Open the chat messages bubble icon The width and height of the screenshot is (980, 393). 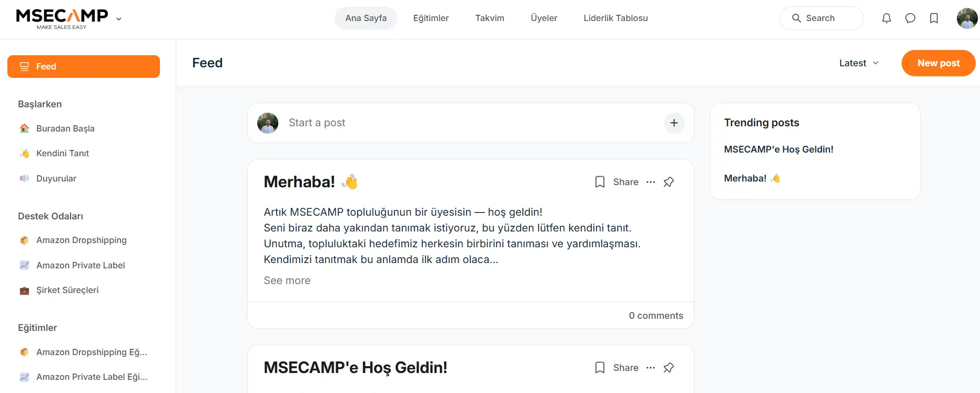tap(910, 18)
